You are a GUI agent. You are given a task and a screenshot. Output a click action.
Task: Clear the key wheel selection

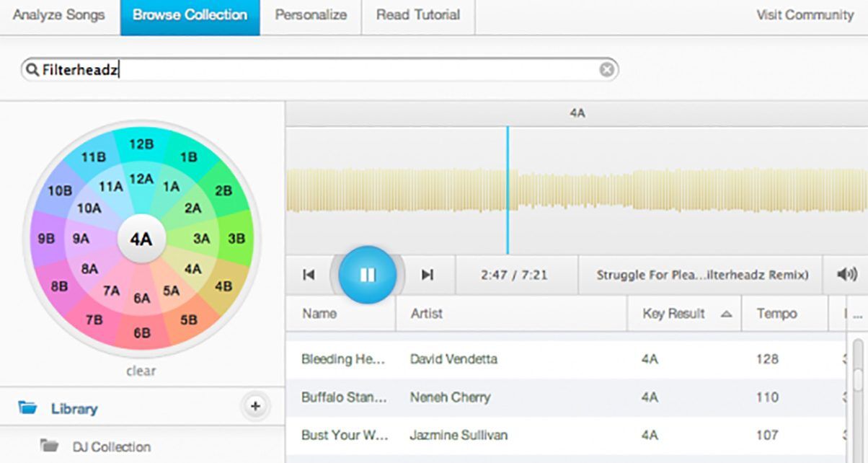point(141,371)
